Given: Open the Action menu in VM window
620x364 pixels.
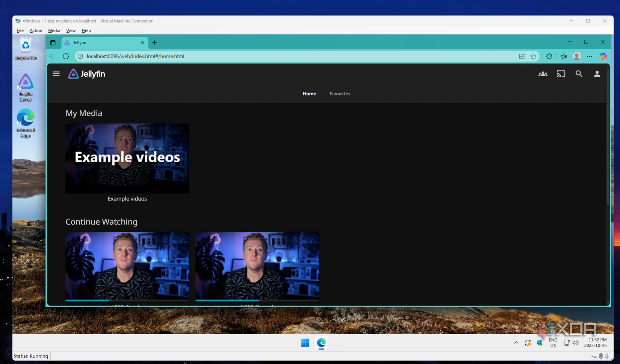Looking at the screenshot, I should pos(36,31).
